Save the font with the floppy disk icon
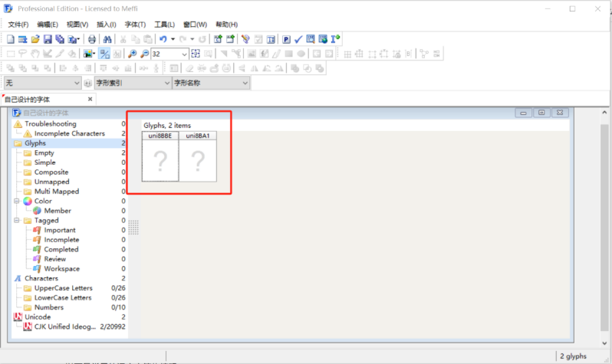 click(x=48, y=39)
